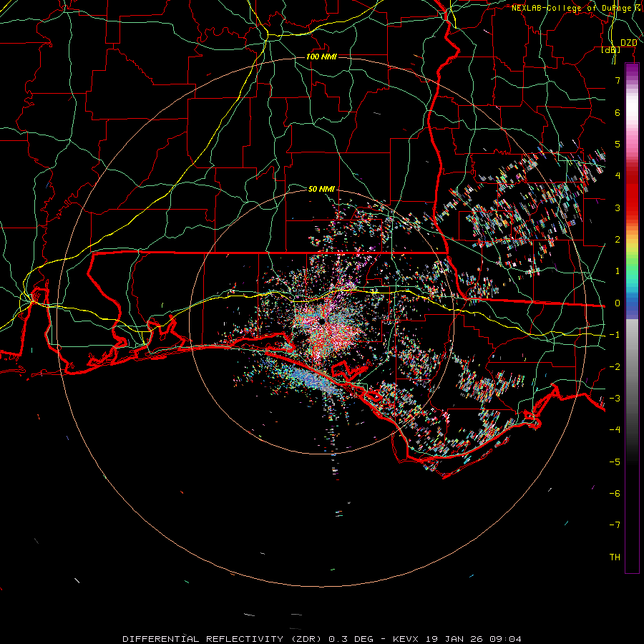Click the "0" value on the scale
Image resolution: width=644 pixels, height=644 pixels.
point(618,303)
